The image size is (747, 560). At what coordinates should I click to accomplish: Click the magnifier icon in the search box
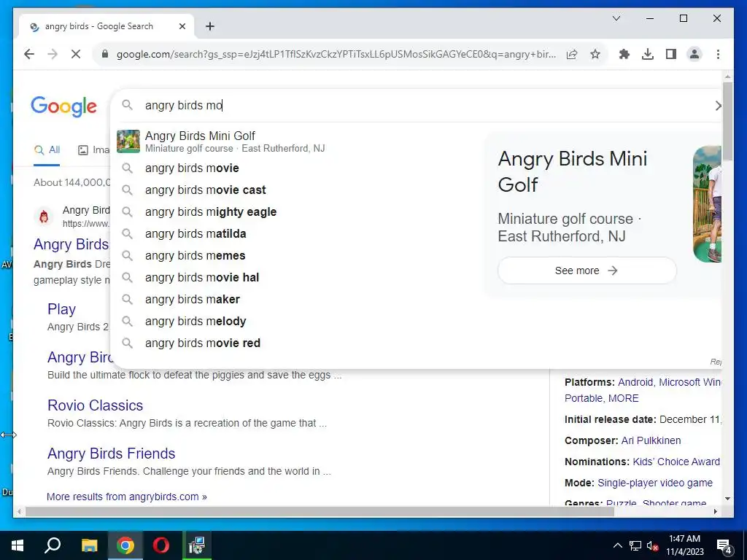click(x=127, y=105)
